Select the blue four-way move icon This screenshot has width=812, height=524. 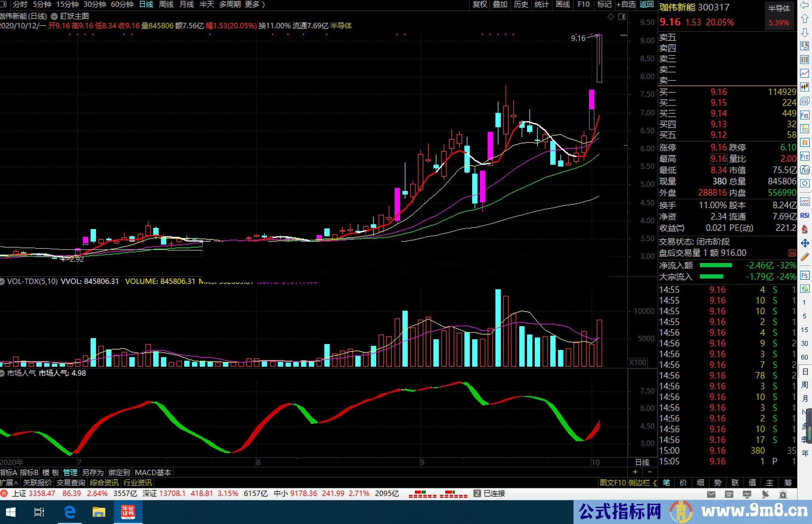[805, 243]
